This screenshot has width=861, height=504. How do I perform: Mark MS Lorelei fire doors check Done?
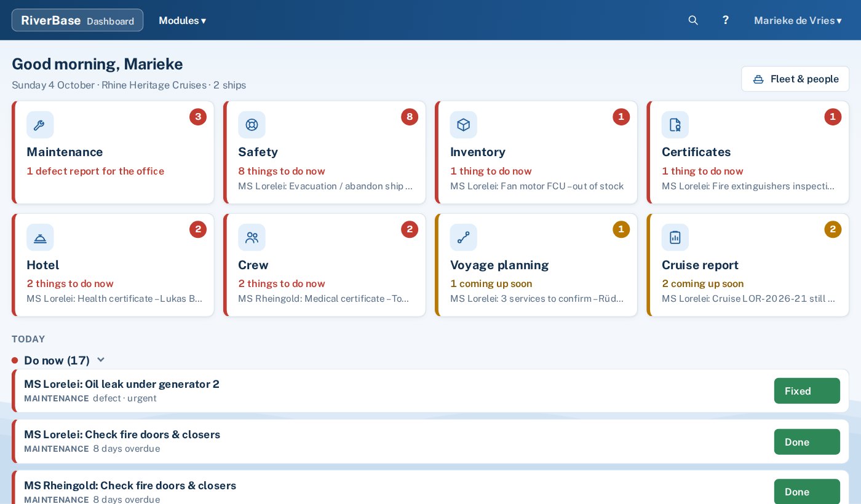tap(807, 442)
